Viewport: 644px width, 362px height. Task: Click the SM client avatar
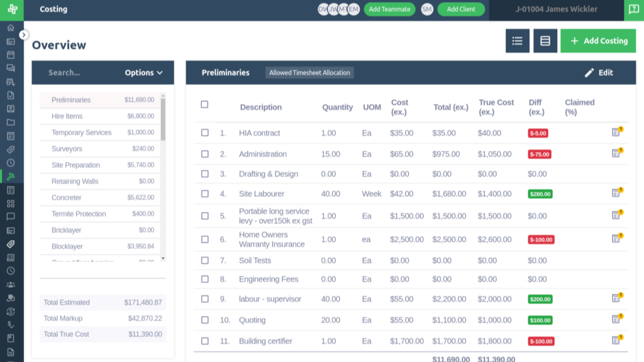pyautogui.click(x=427, y=9)
